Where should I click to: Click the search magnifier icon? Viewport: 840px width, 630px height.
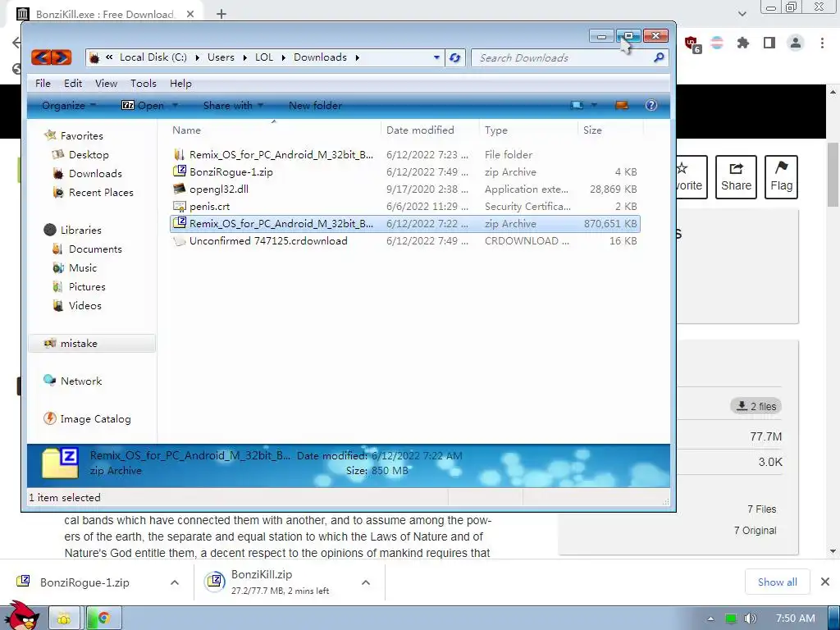(659, 57)
